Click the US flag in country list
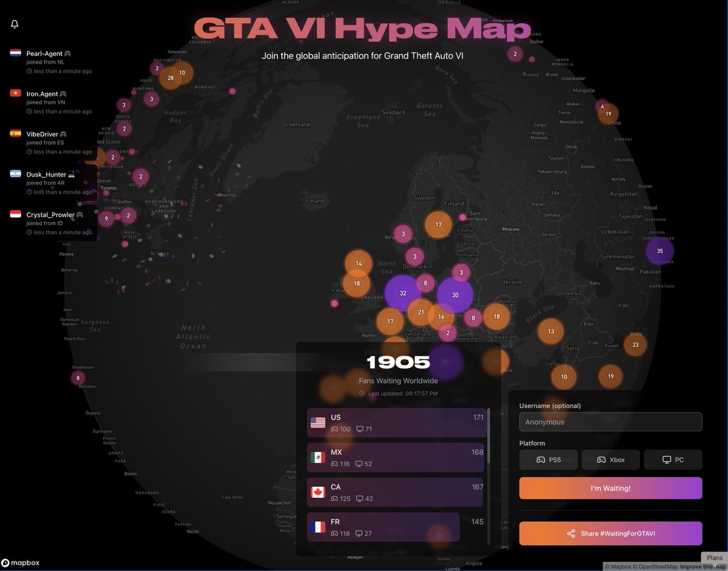The height and width of the screenshot is (571, 728). 318,422
